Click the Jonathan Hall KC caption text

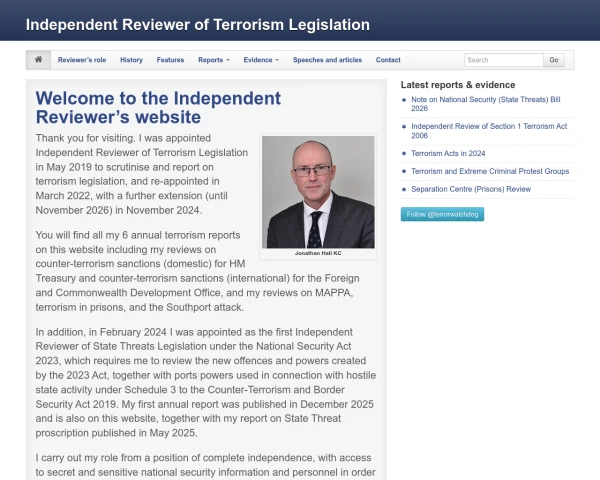[318, 253]
